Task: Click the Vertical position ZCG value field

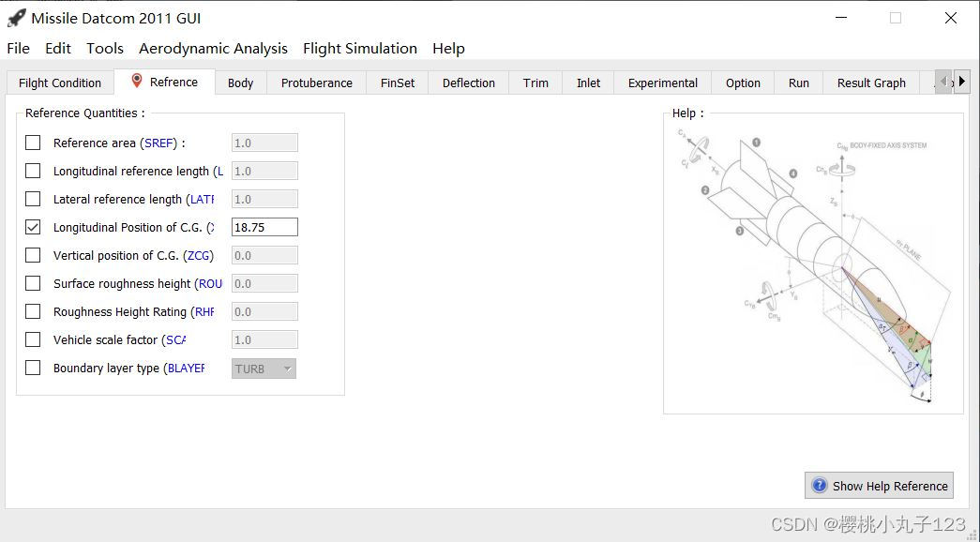Action: pos(264,255)
